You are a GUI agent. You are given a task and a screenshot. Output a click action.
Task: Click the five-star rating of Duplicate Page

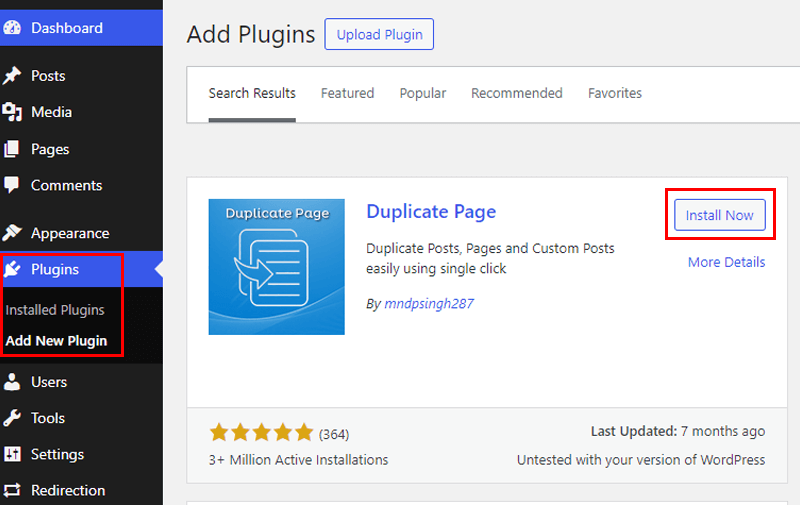261,432
